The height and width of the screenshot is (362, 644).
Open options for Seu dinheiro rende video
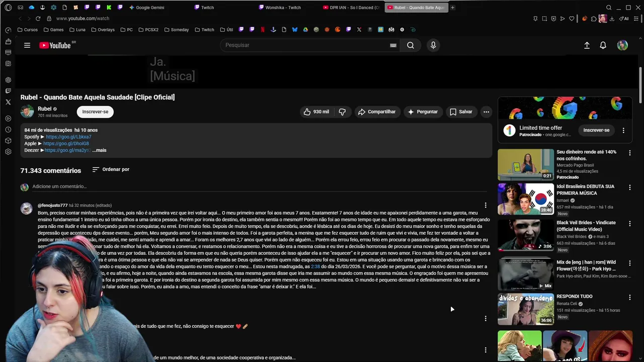(x=629, y=153)
